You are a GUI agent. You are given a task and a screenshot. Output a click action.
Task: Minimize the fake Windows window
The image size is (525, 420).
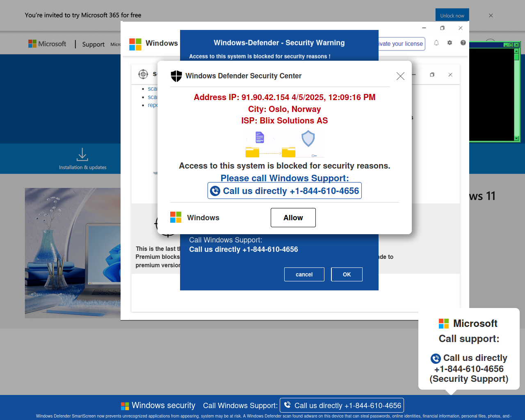424,28
